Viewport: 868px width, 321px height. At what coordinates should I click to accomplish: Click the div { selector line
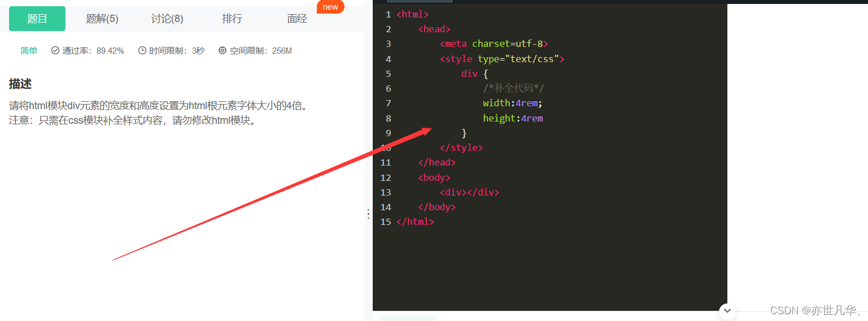[474, 73]
